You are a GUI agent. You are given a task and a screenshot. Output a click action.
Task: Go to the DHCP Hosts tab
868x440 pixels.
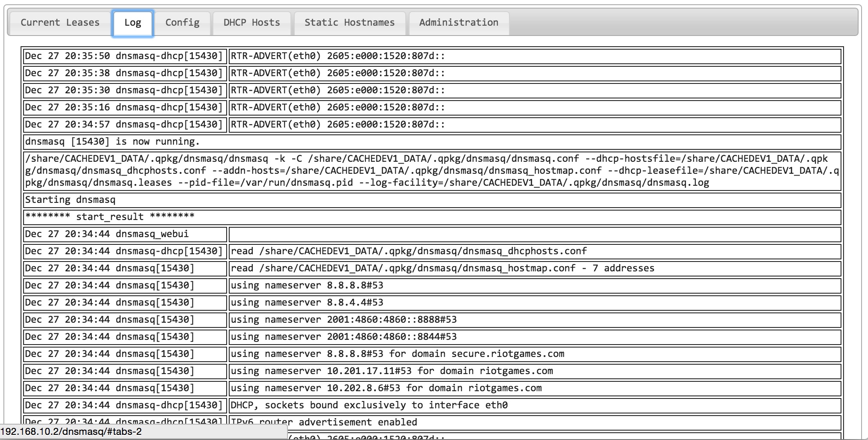(251, 23)
